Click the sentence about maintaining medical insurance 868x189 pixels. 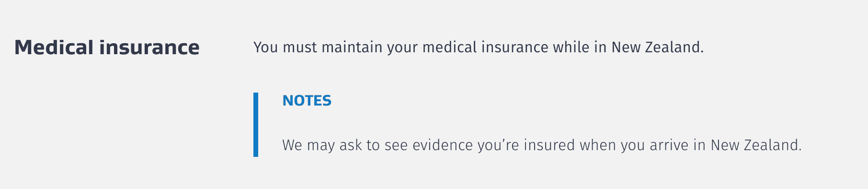click(479, 47)
